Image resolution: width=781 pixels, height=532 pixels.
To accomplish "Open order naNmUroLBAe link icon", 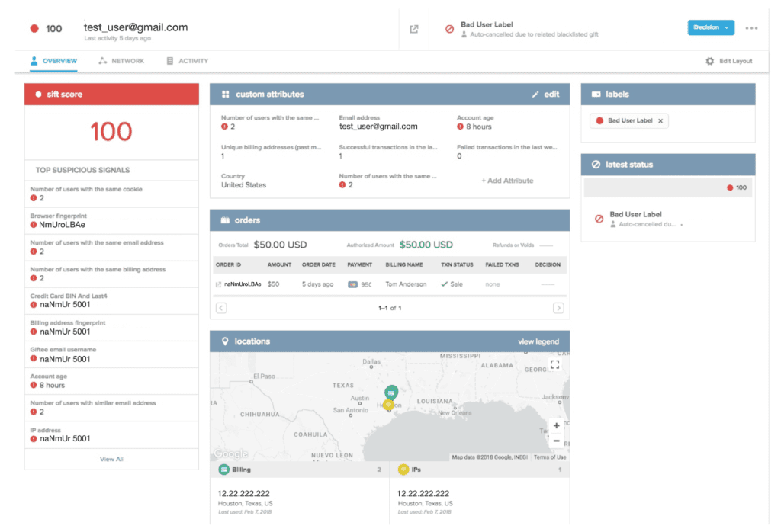I will point(218,284).
